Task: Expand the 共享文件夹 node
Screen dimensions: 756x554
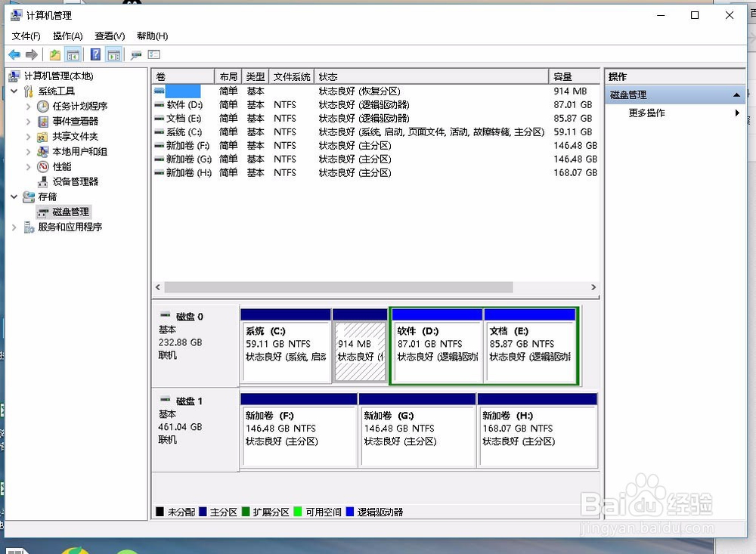Action: (x=29, y=137)
